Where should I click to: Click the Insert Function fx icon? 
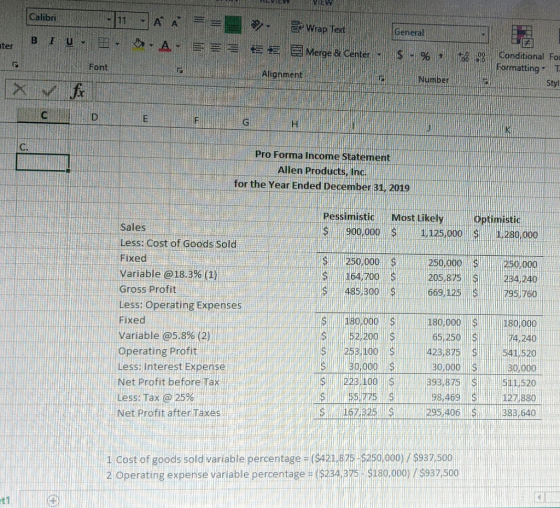click(x=78, y=90)
